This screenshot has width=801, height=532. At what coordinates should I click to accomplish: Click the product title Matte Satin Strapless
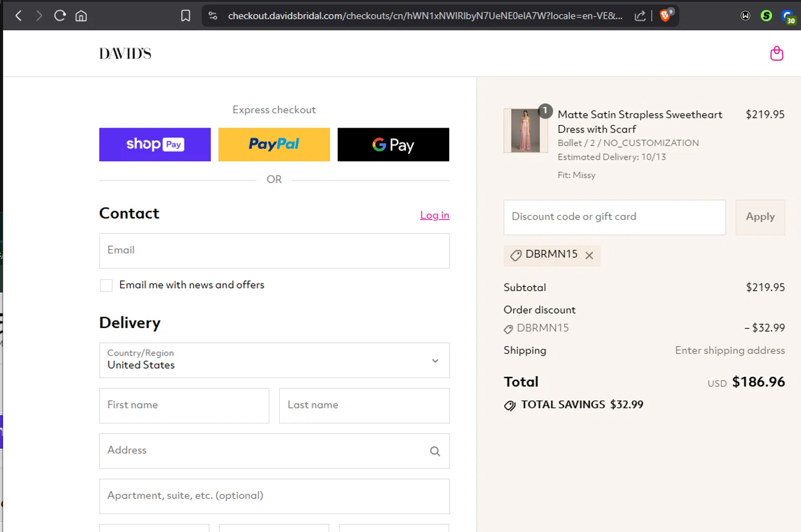pos(640,122)
